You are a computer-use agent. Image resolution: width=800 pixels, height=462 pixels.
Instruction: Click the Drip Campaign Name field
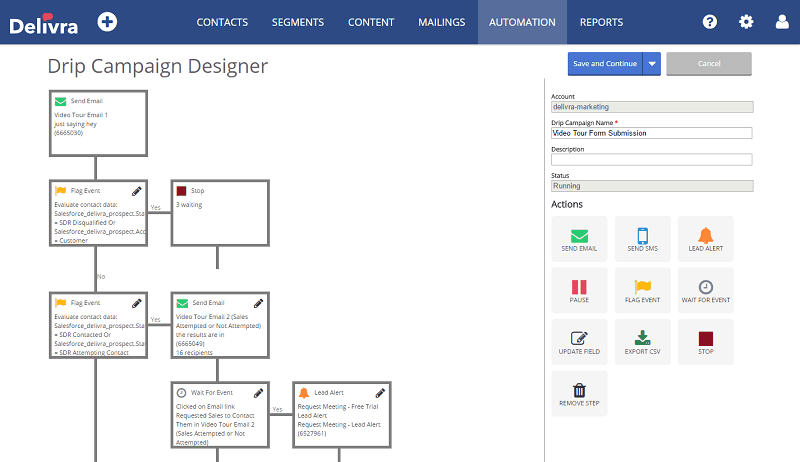pos(652,133)
